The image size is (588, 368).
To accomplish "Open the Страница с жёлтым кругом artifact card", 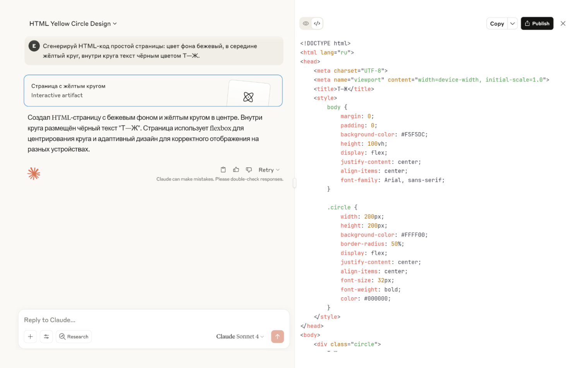I will (153, 91).
